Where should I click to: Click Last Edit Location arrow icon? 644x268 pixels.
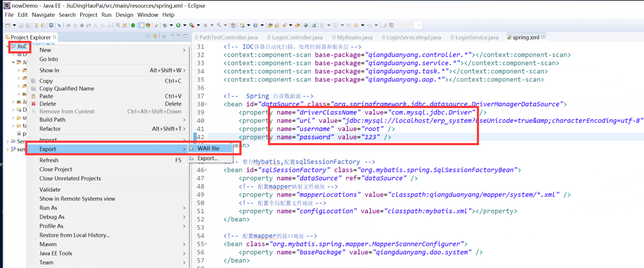pyautogui.click(x=349, y=25)
